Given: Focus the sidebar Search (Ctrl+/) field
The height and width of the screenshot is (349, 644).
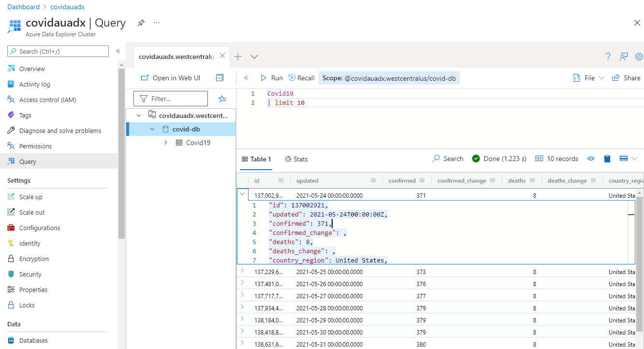Looking at the screenshot, I should tap(58, 51).
